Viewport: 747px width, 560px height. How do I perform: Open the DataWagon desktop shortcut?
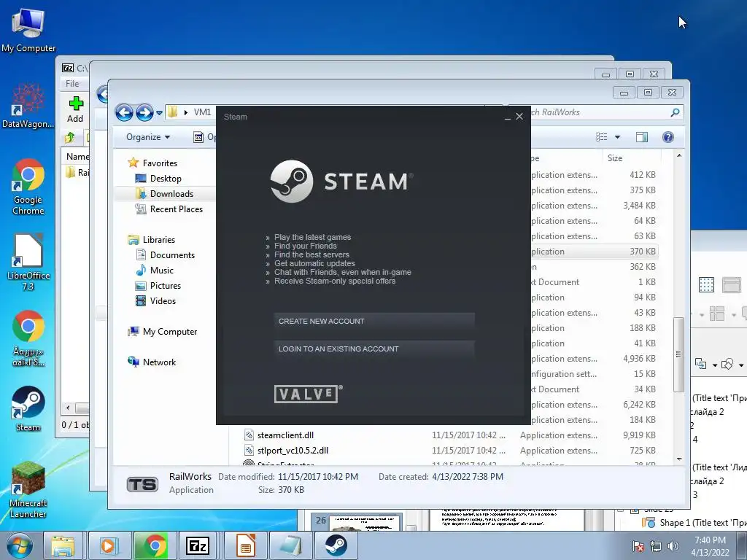tap(28, 106)
